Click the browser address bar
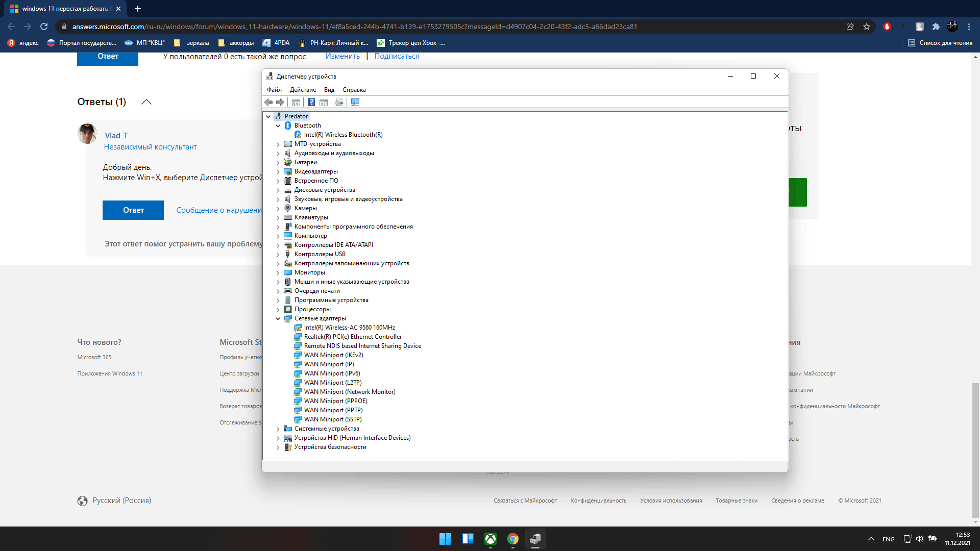Viewport: 980px width, 551px height. 449,27
